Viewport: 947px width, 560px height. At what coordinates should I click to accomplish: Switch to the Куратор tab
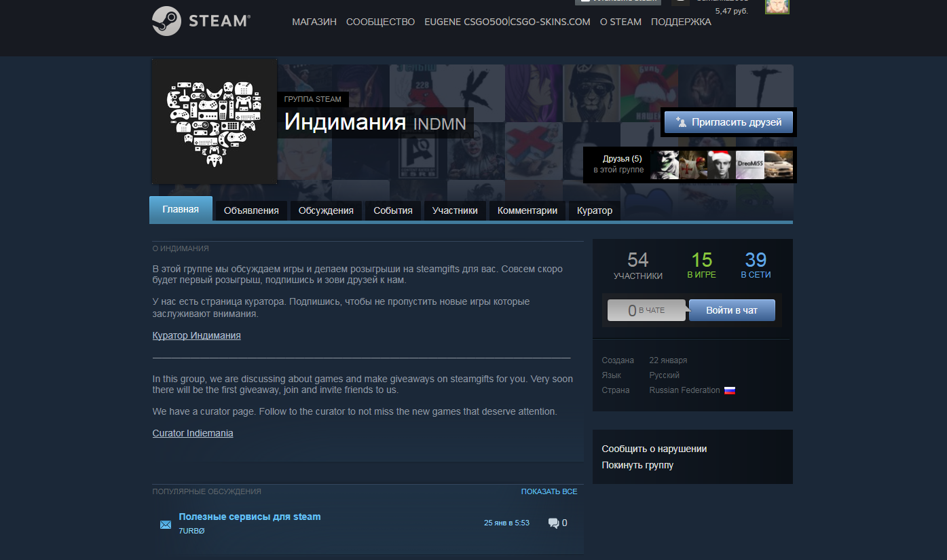[x=595, y=210]
